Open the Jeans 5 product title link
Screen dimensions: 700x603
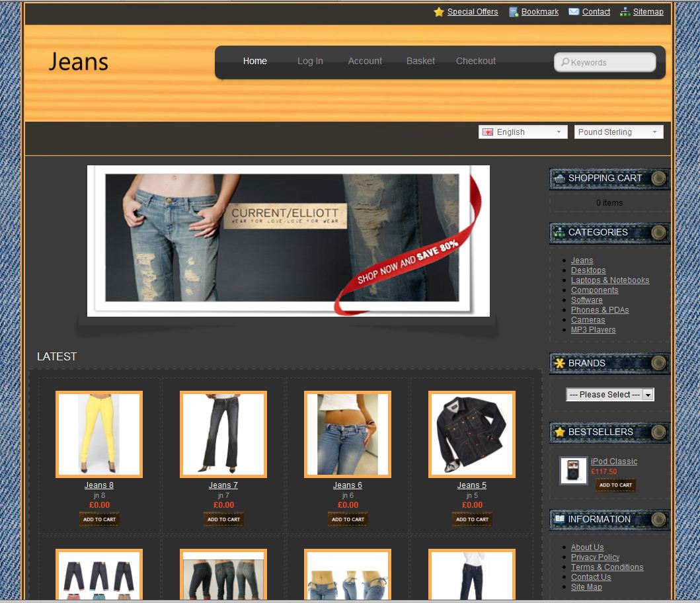coord(472,485)
